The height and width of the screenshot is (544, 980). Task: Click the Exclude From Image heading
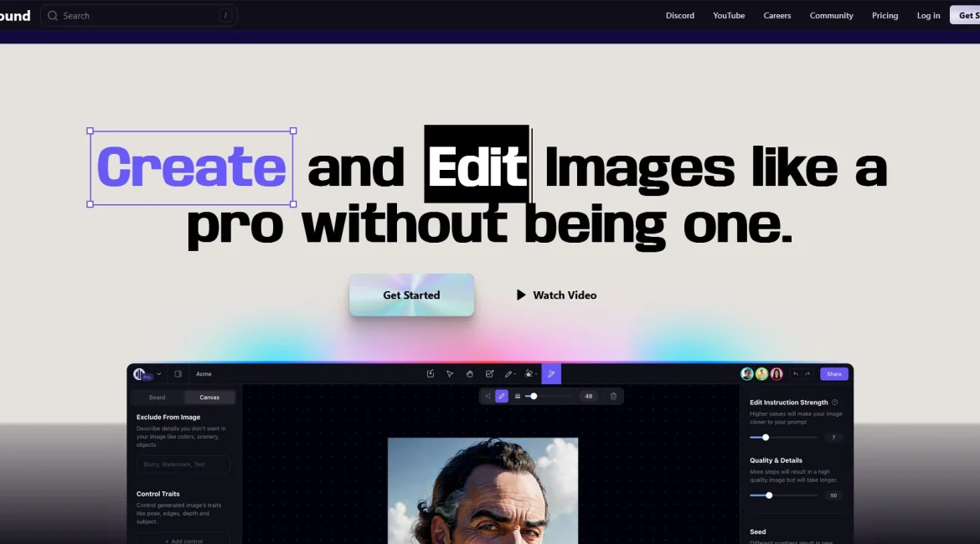click(x=168, y=418)
